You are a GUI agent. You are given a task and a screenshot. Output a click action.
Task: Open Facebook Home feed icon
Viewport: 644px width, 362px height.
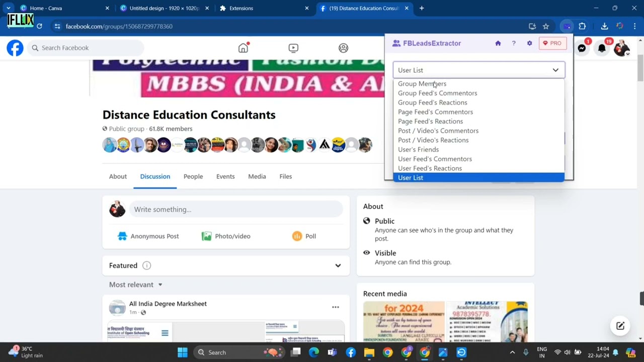pos(244,48)
